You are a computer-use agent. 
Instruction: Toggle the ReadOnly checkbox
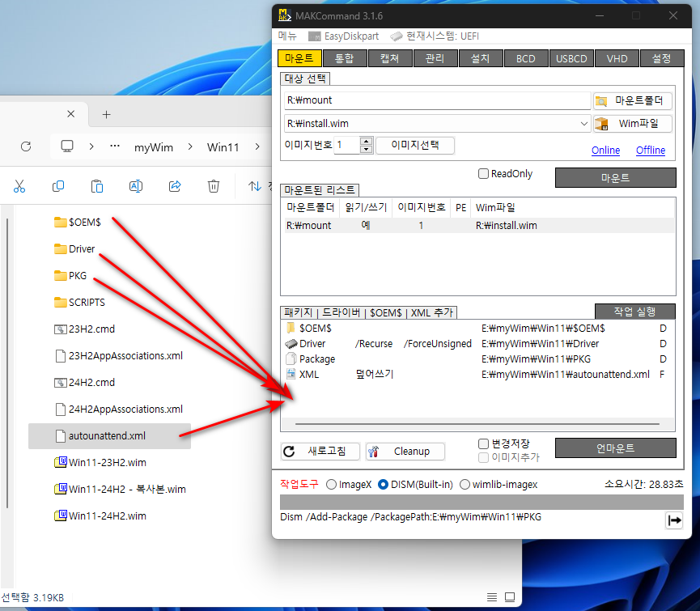483,174
